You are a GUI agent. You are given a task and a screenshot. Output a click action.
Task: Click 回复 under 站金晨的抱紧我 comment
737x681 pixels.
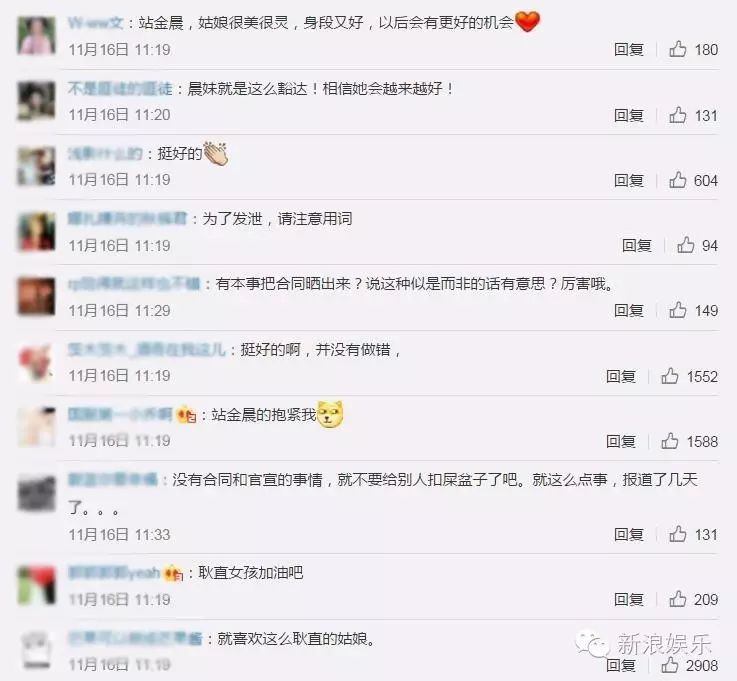coord(620,441)
